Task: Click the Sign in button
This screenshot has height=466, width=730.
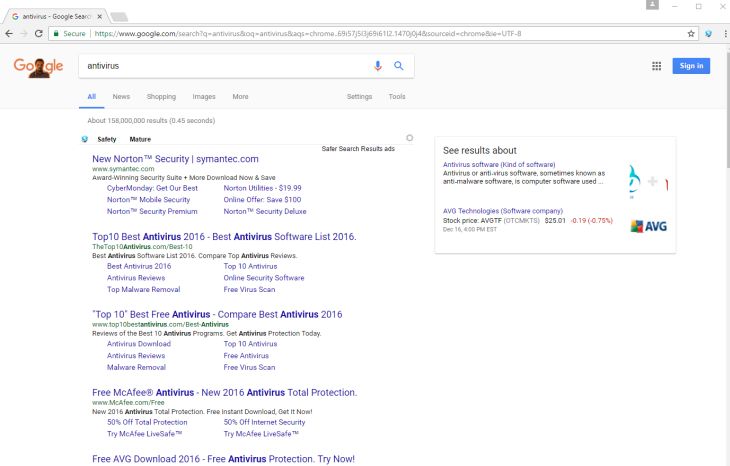Action: pyautogui.click(x=691, y=66)
